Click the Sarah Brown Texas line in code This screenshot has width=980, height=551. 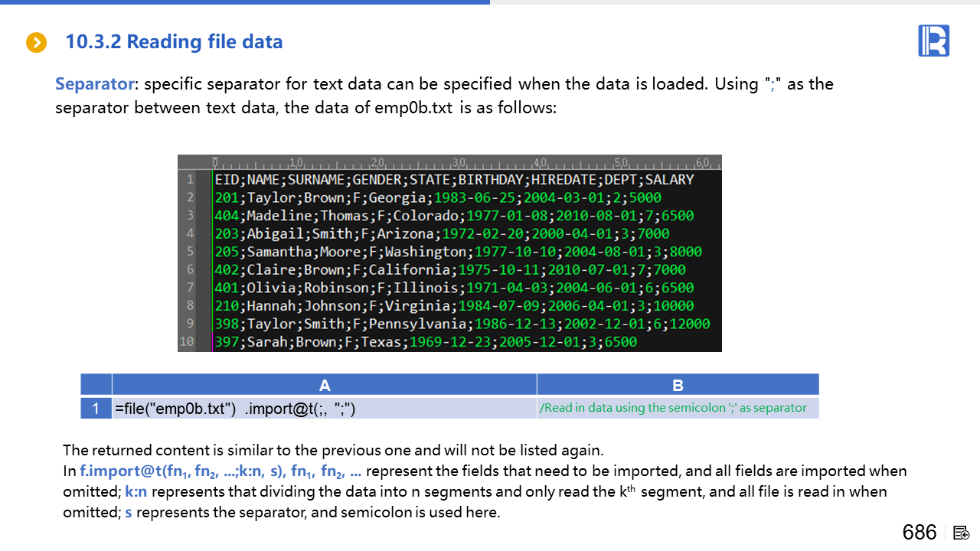(426, 342)
